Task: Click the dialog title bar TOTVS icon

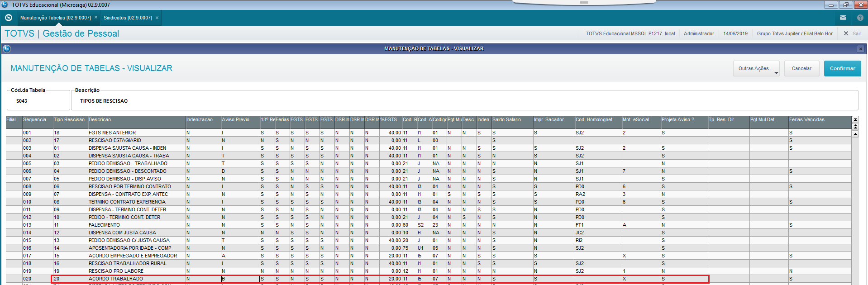Action: coord(7,48)
